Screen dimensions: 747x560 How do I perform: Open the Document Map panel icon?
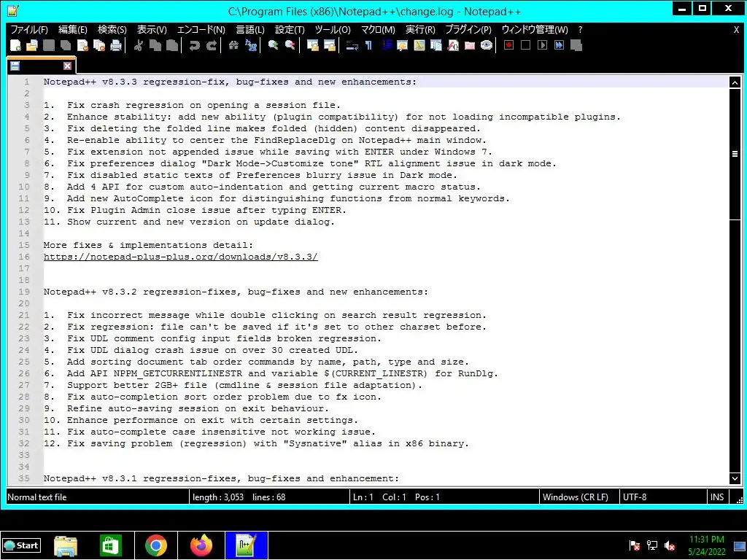419,45
